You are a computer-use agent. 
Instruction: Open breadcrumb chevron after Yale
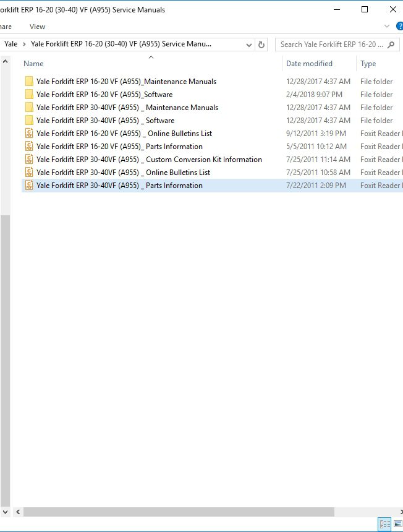pos(24,44)
